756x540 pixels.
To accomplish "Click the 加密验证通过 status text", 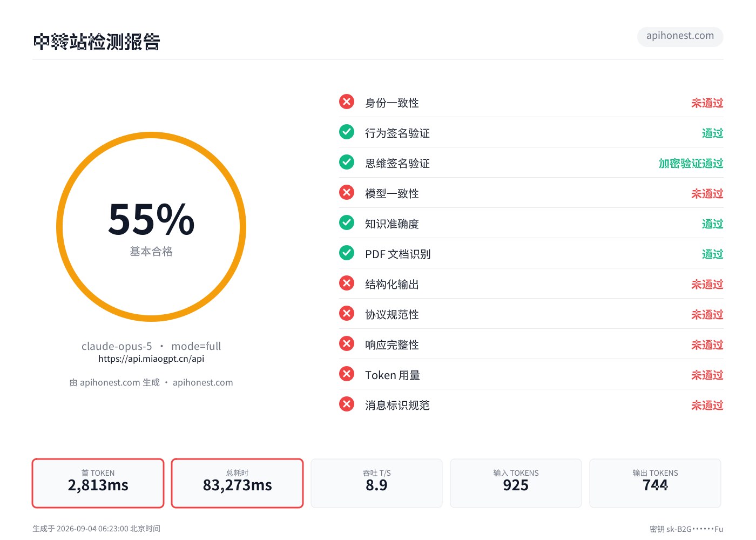I will tap(691, 163).
